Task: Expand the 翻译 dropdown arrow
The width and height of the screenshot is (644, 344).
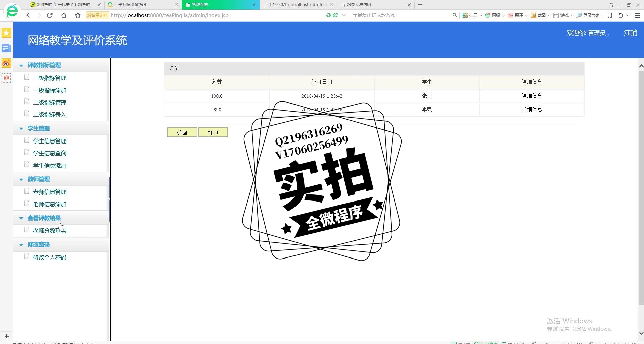Action: 526,16
